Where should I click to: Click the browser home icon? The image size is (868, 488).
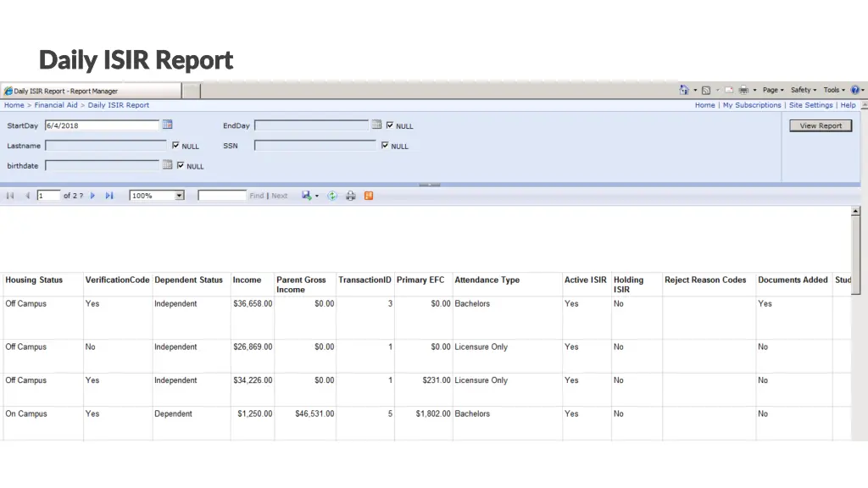pos(684,90)
